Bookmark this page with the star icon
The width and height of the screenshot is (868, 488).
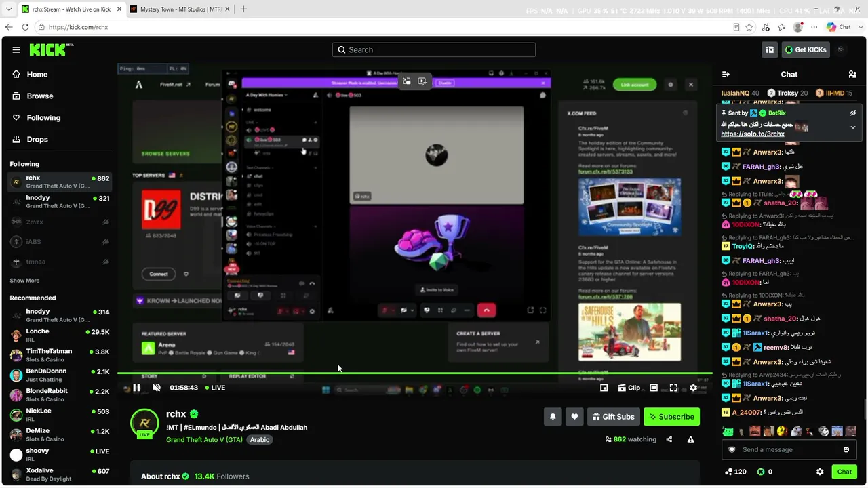[749, 27]
